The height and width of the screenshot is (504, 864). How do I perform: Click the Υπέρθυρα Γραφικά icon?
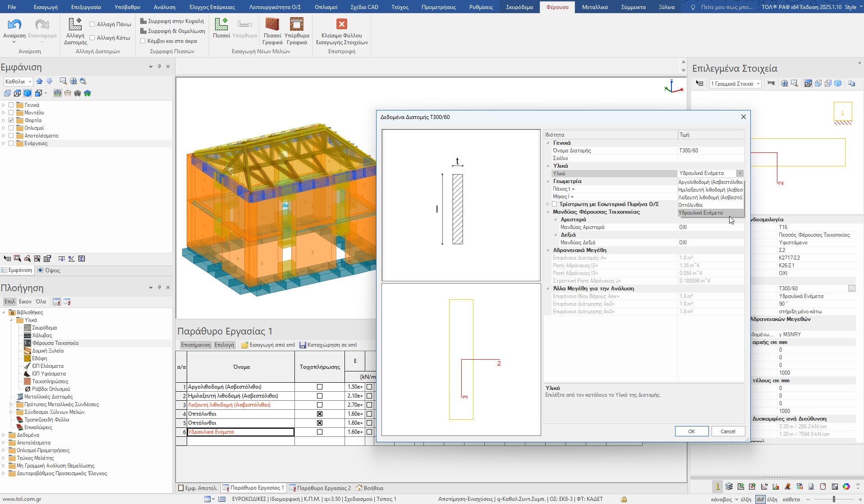tap(297, 25)
